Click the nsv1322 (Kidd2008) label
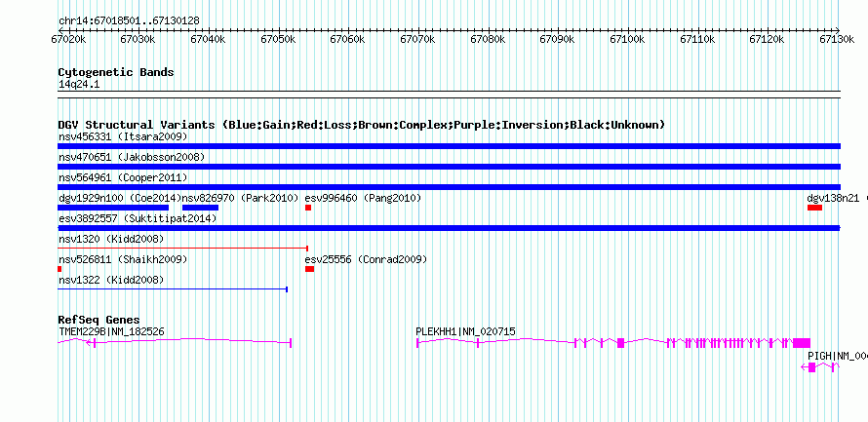Viewport: 868px width, 422px height. 111,280
